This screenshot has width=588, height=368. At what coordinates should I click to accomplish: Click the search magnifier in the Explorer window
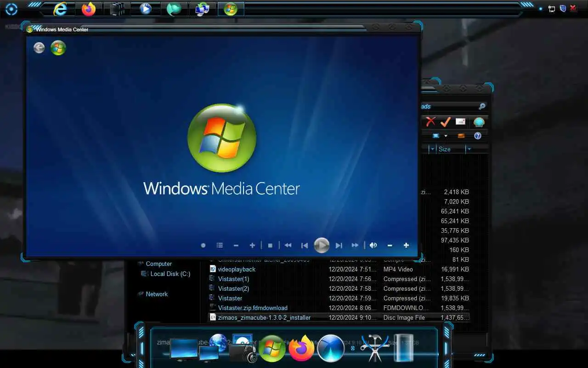click(482, 106)
